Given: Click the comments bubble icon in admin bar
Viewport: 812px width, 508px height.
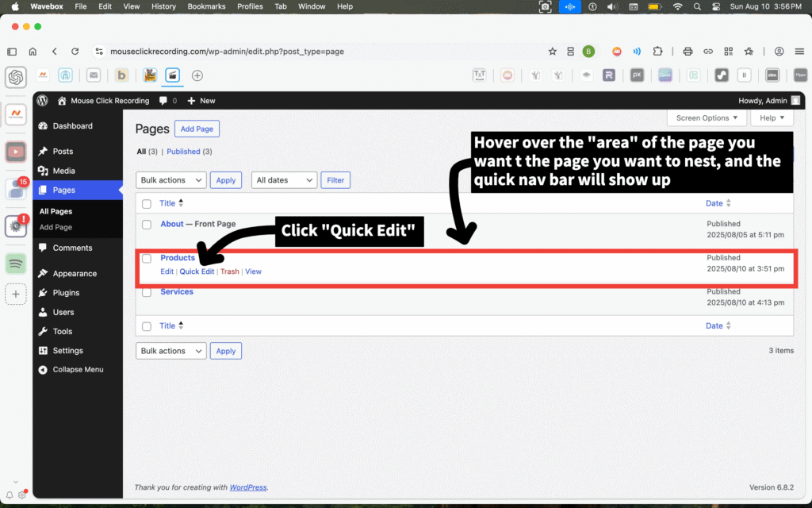Looking at the screenshot, I should coord(163,101).
